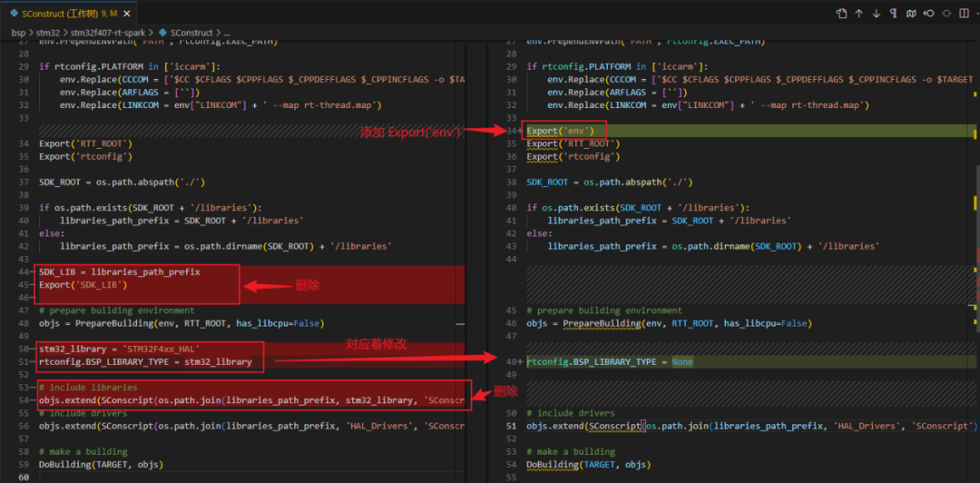Click Export('RTT_ROOT') in original left pane

85,143
